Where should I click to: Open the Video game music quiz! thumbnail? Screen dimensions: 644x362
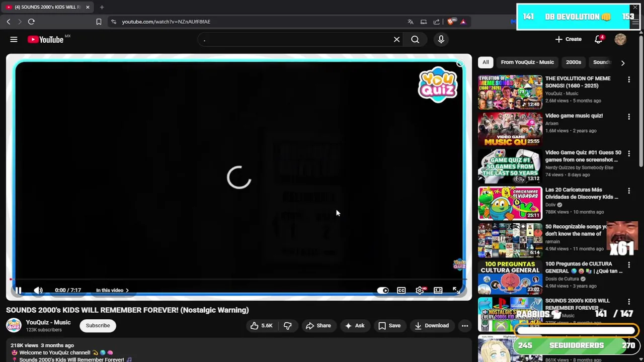510,129
